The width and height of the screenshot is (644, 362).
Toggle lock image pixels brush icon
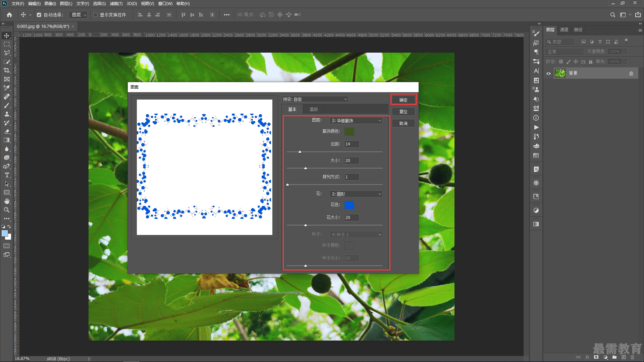[x=568, y=62]
